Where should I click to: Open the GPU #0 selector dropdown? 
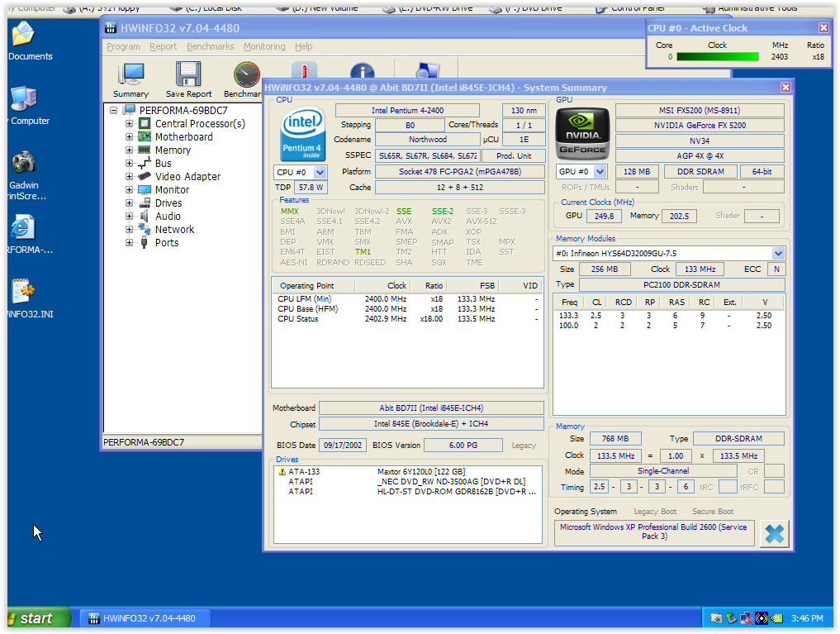point(600,172)
